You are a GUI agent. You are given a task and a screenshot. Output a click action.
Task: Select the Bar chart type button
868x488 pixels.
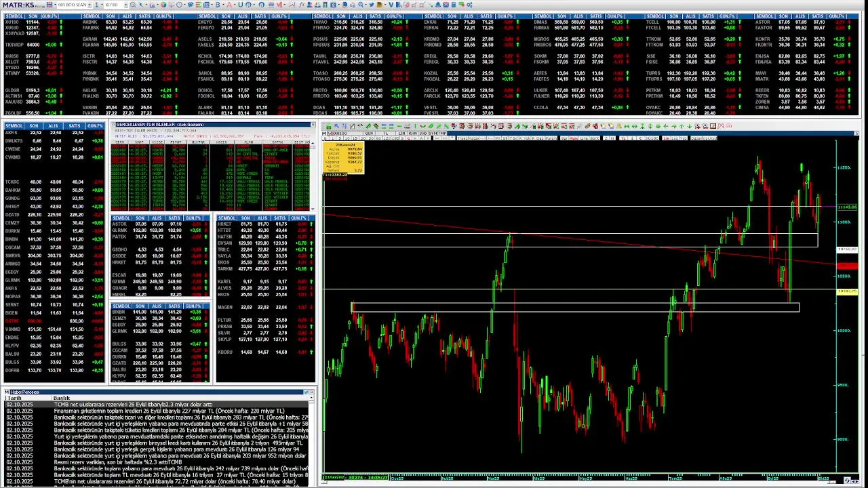[565, 138]
